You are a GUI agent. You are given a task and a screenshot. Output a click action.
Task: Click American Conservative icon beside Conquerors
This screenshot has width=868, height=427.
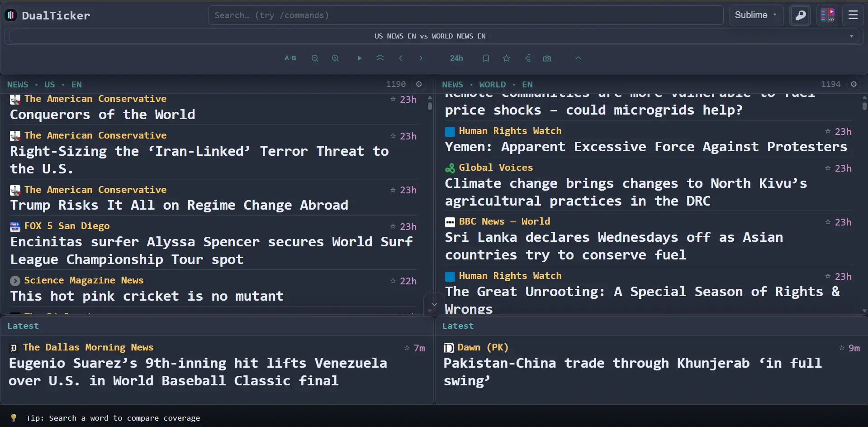[x=15, y=99]
